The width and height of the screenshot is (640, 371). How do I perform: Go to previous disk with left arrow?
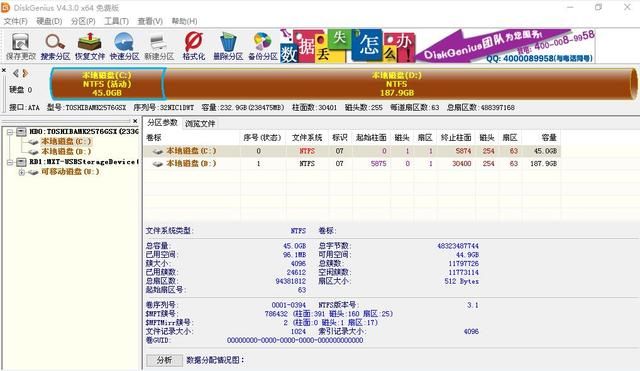tap(16, 73)
